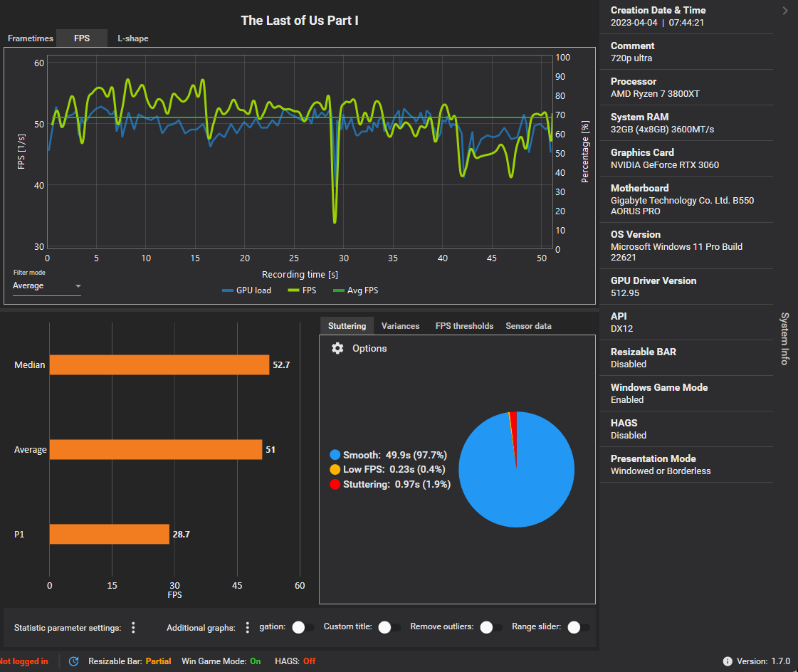This screenshot has width=798, height=672.
Task: Click creation date '2023-04-04 | 07:44:21'
Action: point(657,22)
